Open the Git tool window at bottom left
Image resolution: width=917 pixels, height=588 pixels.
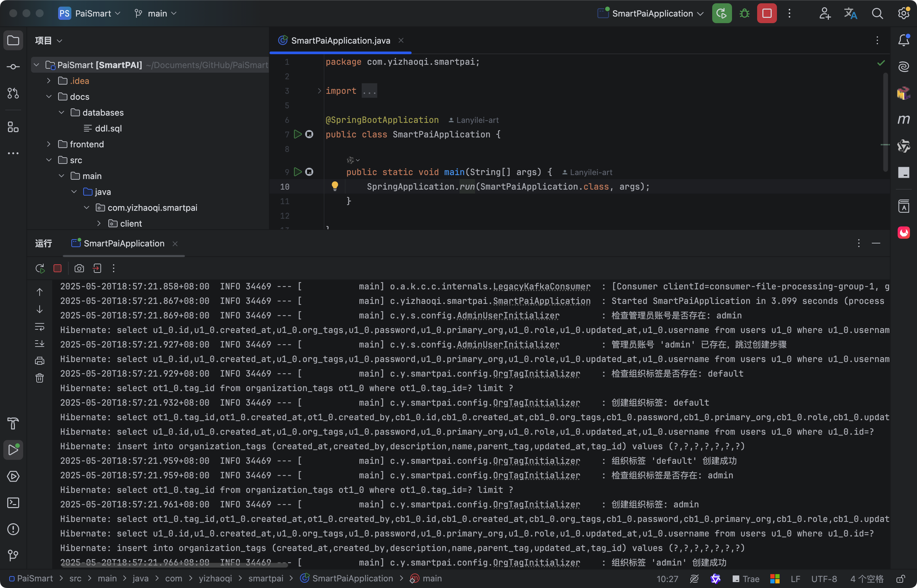point(13,555)
